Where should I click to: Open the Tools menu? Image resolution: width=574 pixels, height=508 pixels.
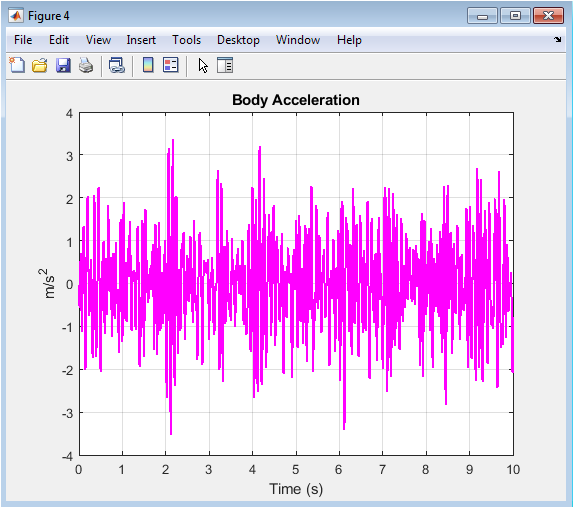[186, 40]
